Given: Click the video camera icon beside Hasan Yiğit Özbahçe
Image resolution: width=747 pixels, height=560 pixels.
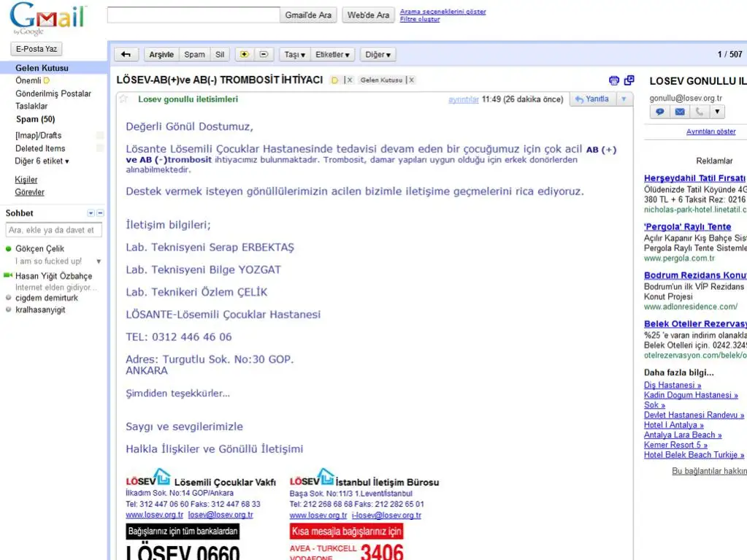Looking at the screenshot, I should coord(7,275).
